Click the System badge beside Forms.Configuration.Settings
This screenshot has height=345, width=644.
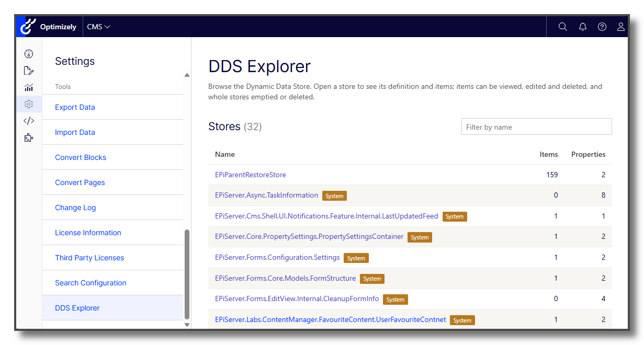(x=356, y=258)
